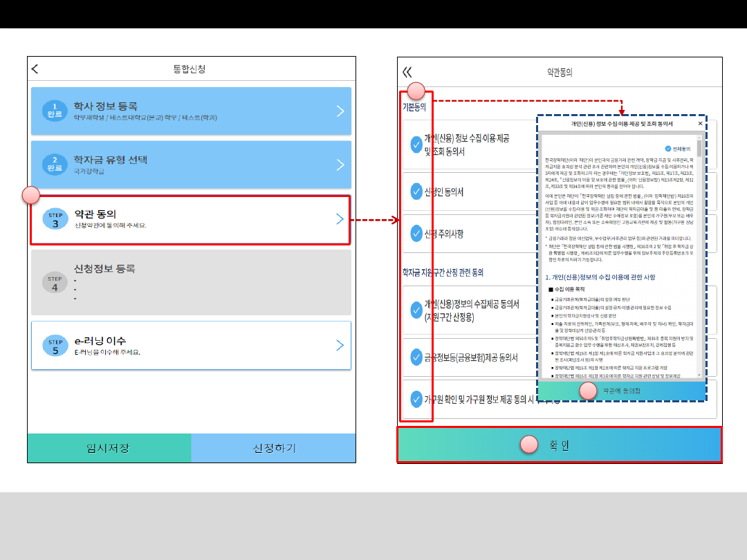Viewport: 747px width, 560px height.
Task: Confirm agreements with the 확인 button
Action: (x=559, y=445)
